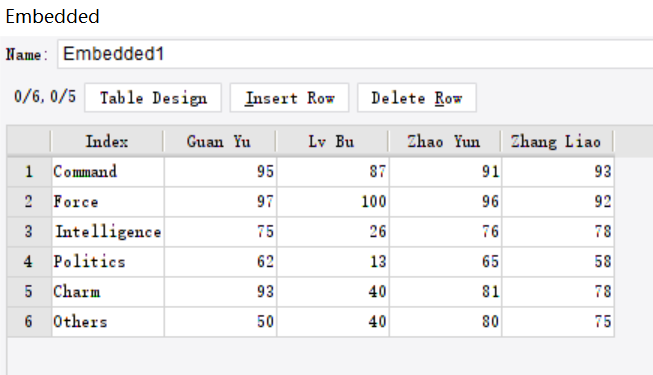Select Zhao Yun's Politics value 65

[x=446, y=262]
